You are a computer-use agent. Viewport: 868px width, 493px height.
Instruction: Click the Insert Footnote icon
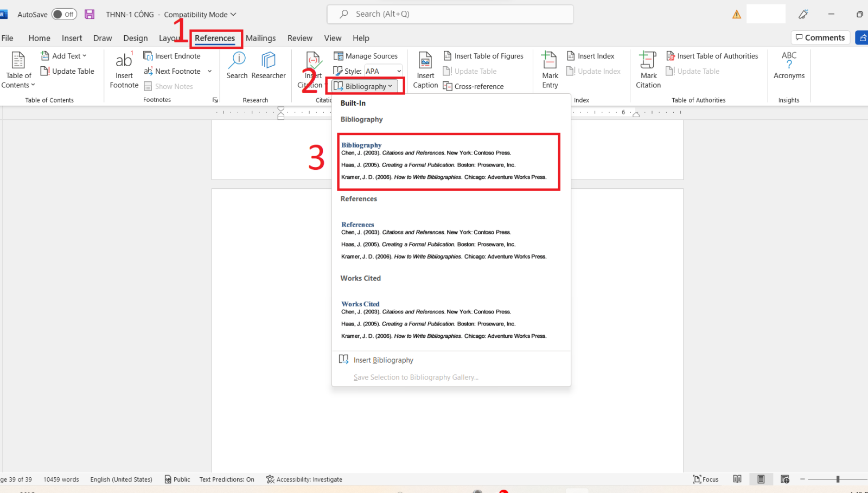(x=124, y=61)
